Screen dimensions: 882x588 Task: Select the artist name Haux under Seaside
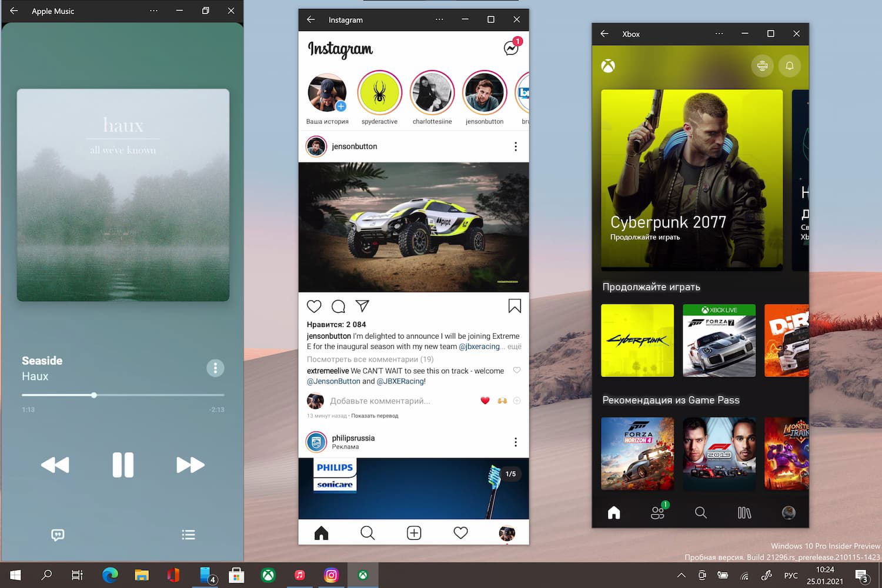click(35, 376)
